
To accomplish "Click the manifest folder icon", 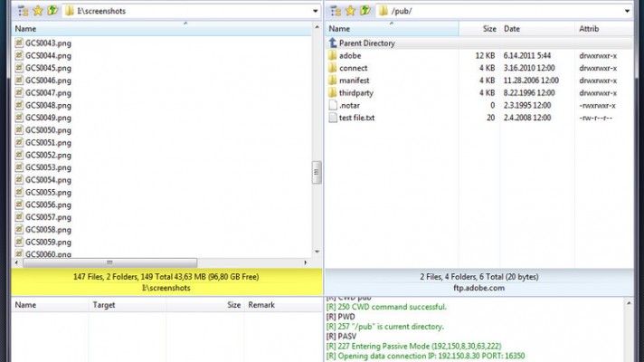I will (333, 81).
